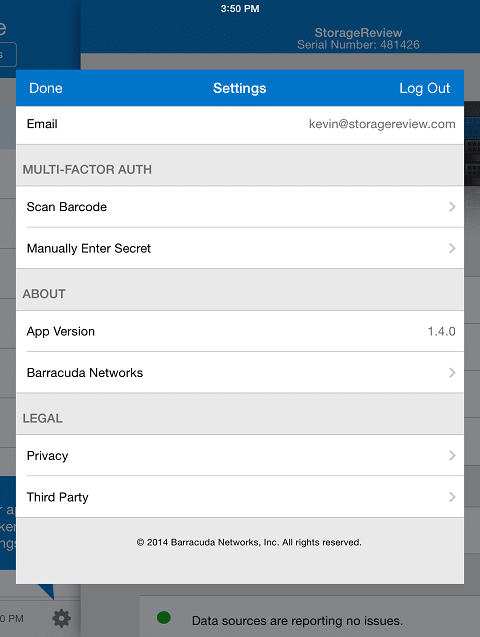480x637 pixels.
Task: Click the kevin@storagereview.com email address
Action: tap(382, 124)
